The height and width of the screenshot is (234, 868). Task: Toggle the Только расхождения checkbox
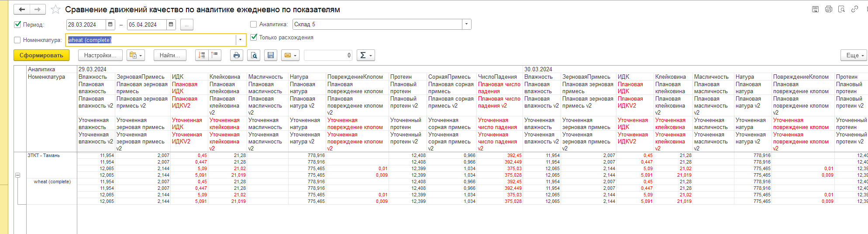[254, 37]
